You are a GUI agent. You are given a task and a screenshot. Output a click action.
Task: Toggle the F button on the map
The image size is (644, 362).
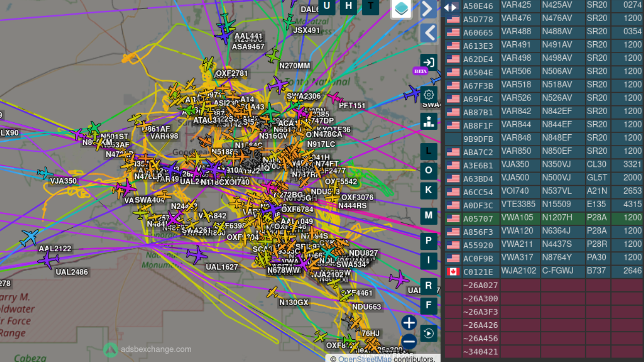(429, 306)
